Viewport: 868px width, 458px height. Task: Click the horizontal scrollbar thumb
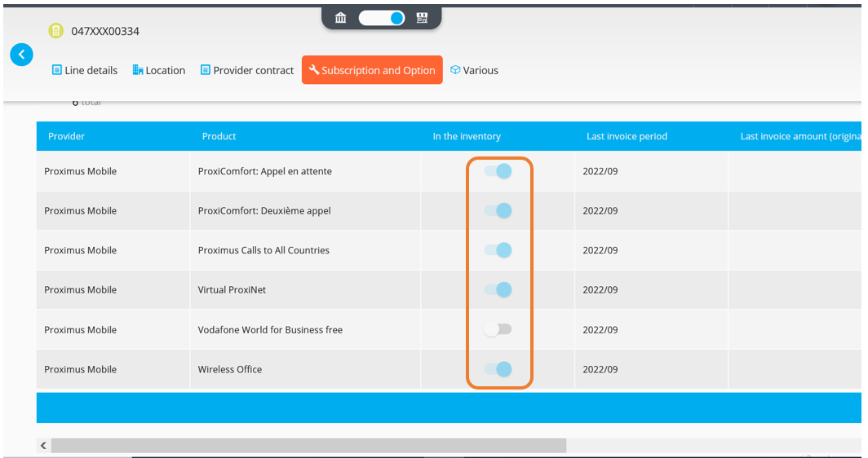tap(309, 445)
